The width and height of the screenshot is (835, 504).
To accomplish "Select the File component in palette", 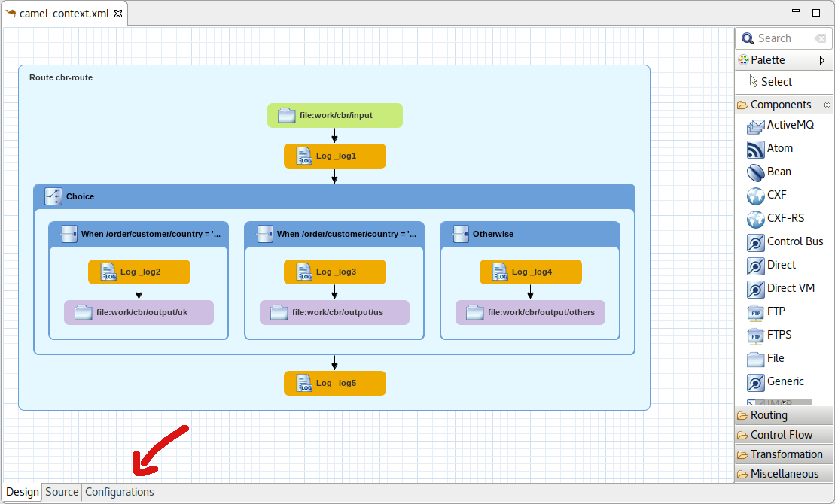I will [x=756, y=359].
